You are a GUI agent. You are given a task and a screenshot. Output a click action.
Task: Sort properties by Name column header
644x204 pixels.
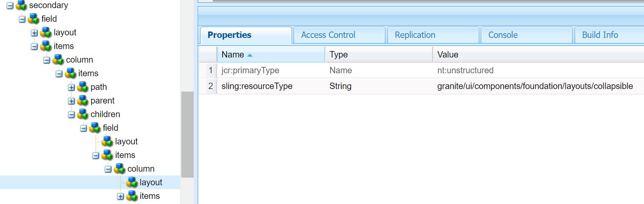pyautogui.click(x=233, y=55)
